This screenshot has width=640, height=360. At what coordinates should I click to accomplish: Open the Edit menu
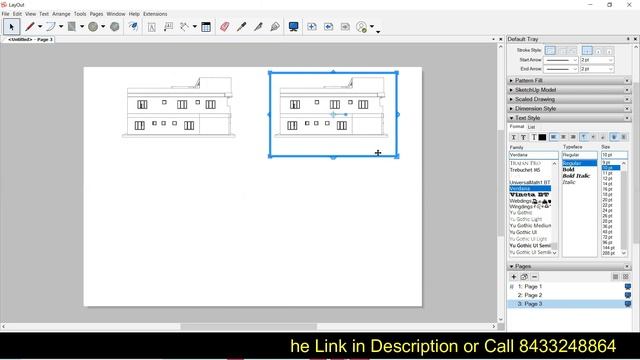coord(17,14)
